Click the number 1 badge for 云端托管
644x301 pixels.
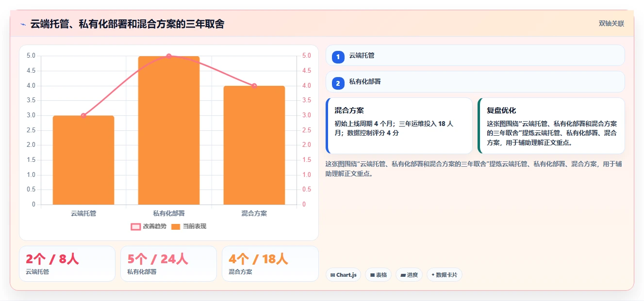tap(338, 56)
